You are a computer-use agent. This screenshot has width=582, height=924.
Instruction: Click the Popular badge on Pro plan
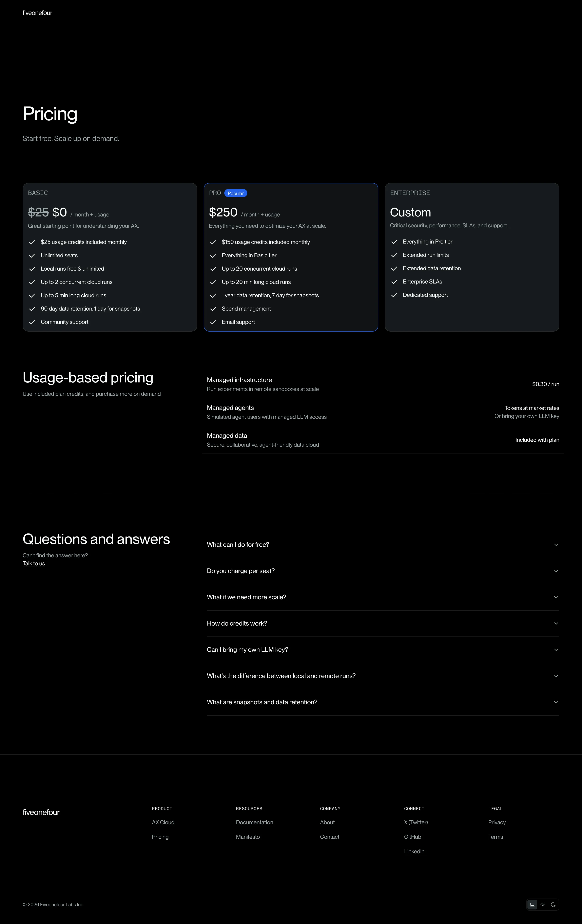click(236, 193)
